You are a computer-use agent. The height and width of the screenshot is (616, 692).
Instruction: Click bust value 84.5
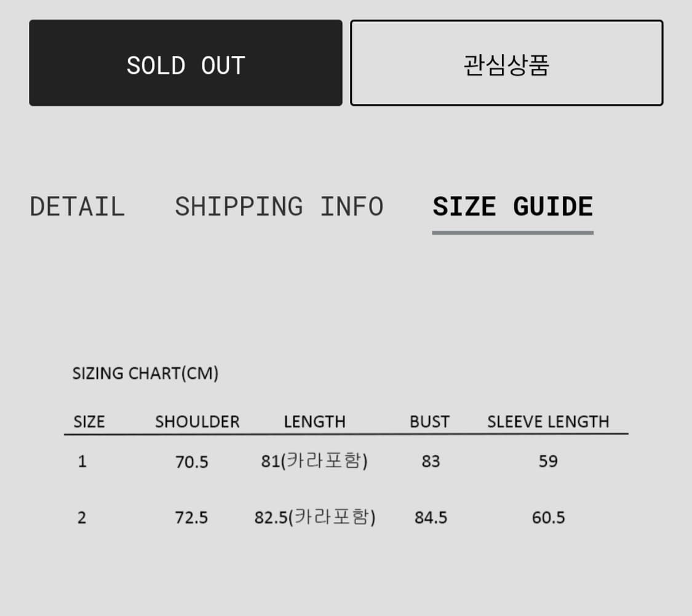click(x=431, y=518)
